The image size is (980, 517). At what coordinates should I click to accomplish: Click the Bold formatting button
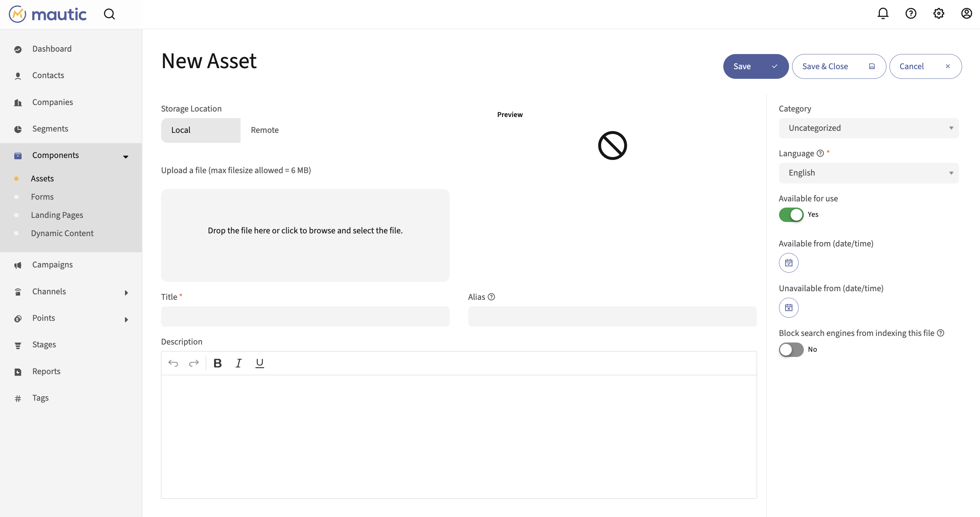tap(217, 363)
